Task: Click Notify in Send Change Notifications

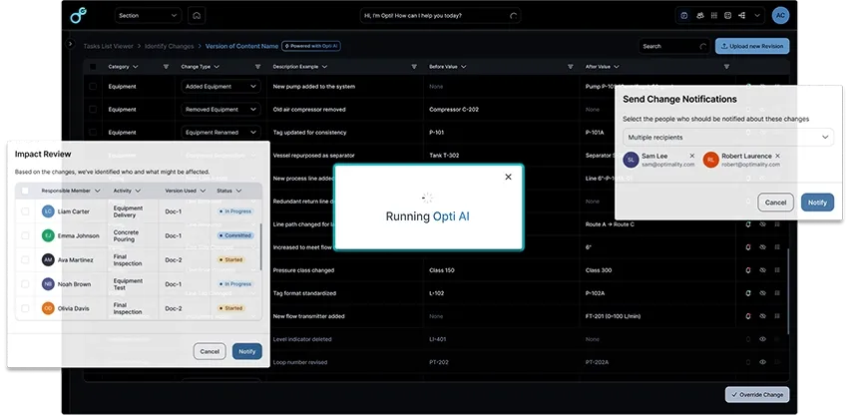Action: tap(817, 203)
